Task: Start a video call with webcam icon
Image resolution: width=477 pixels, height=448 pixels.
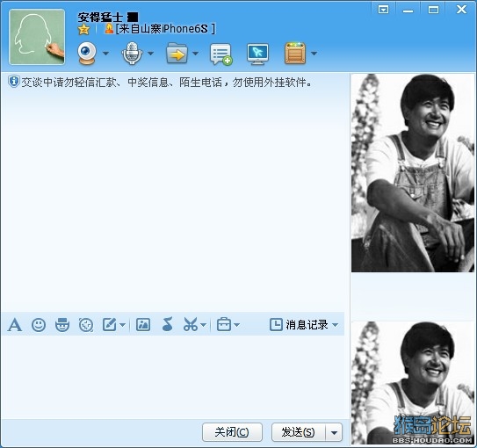Action: 87,54
